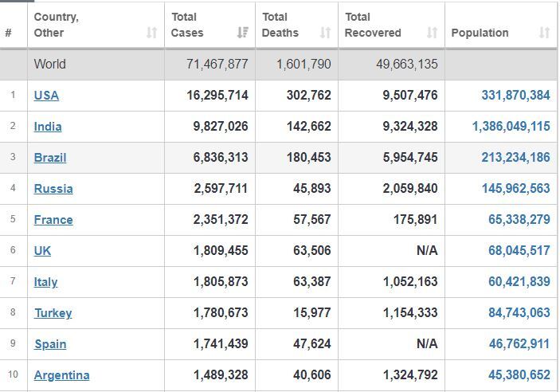Open the Russia country link
This screenshot has width=560, height=392.
click(53, 189)
